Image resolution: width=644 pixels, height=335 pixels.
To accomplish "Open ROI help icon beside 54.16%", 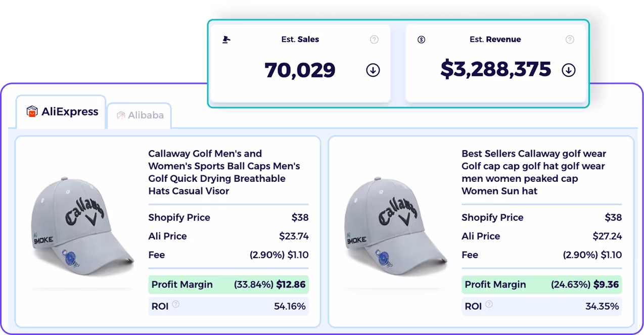I will click(175, 304).
